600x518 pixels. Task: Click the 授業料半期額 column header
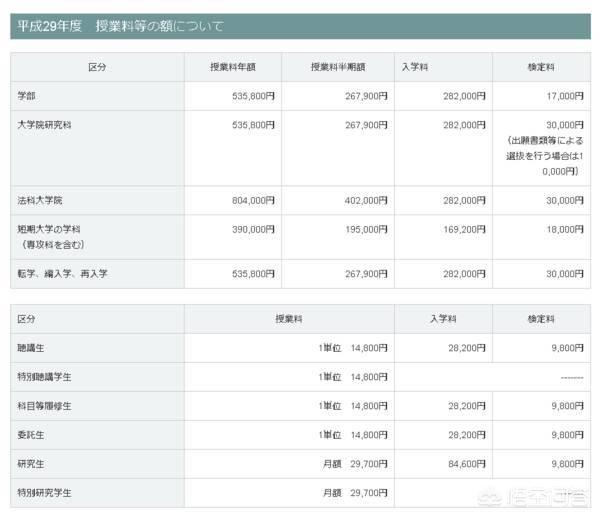click(338, 67)
